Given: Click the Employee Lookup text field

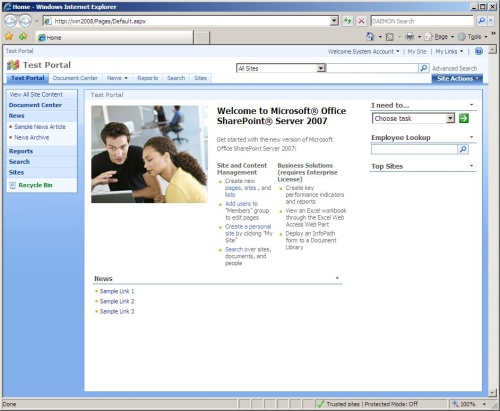Looking at the screenshot, I should point(414,149).
